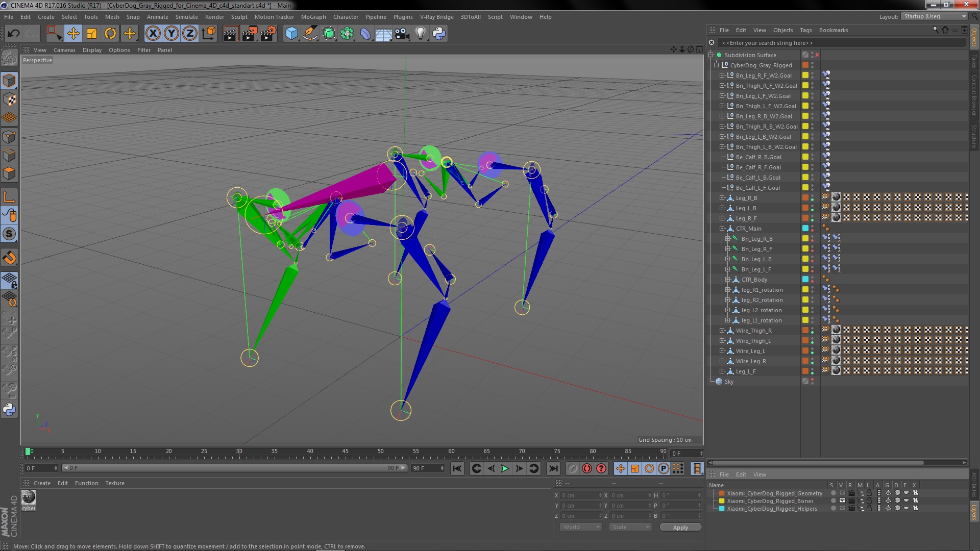The height and width of the screenshot is (551, 980).
Task: Add Camera object icon
Action: [402, 34]
